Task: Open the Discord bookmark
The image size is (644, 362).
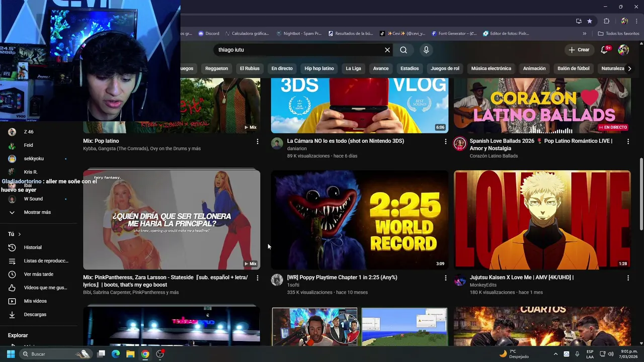Action: [x=209, y=34]
